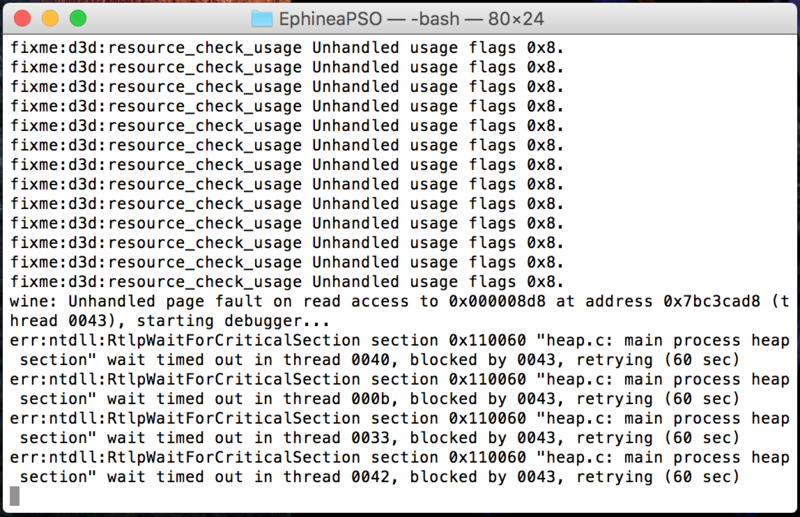This screenshot has height=517, width=800.
Task: Click the address 0x000008d8 in the fault message
Action: pos(497,301)
